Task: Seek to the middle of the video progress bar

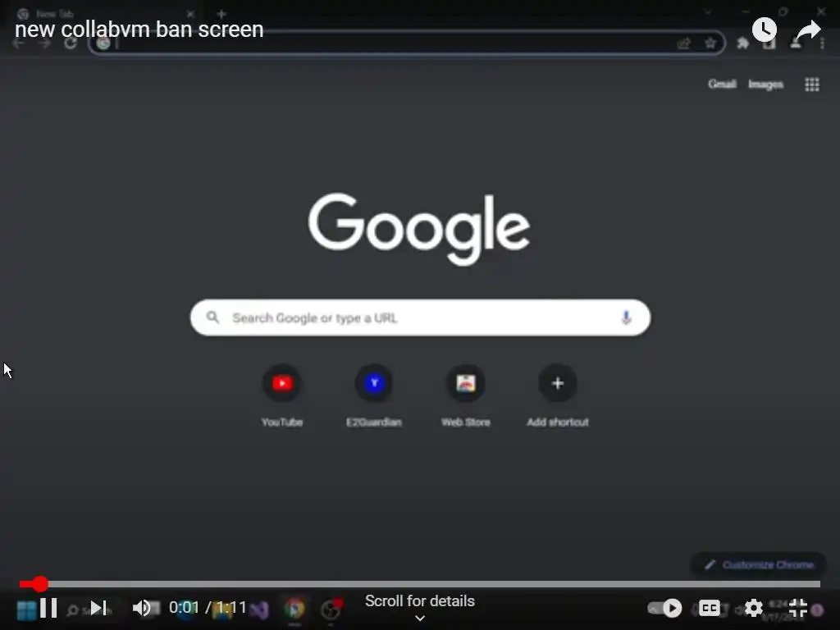Action: (x=420, y=584)
